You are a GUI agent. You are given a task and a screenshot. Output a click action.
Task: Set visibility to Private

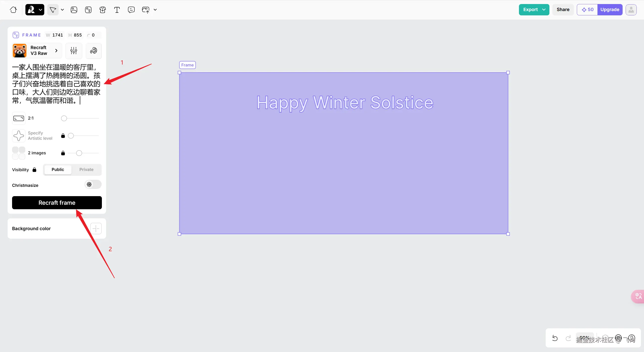86,169
